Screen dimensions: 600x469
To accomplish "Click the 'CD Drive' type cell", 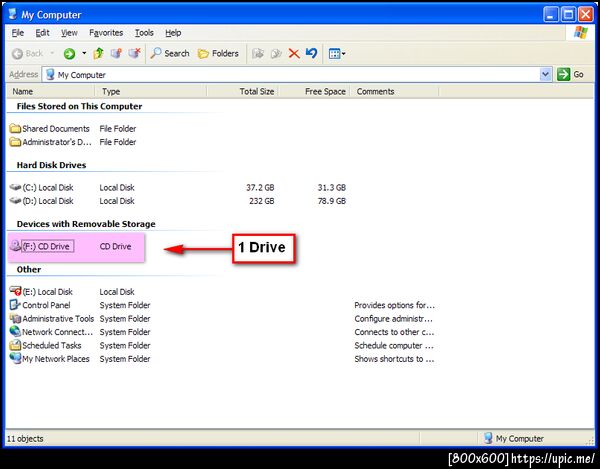I will click(116, 246).
